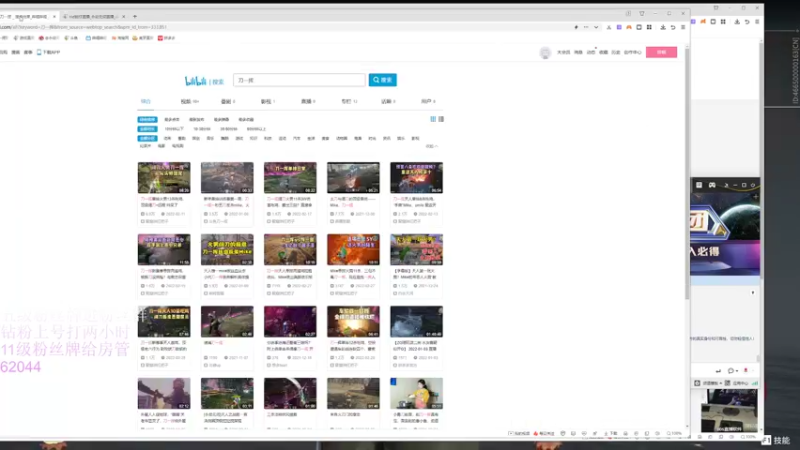Expand the address bar dropdown chevron
This screenshot has height=450, width=800.
[596, 27]
